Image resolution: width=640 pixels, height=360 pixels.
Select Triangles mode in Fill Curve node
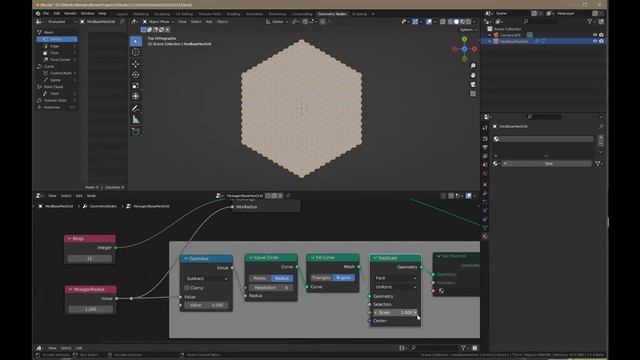click(x=321, y=278)
